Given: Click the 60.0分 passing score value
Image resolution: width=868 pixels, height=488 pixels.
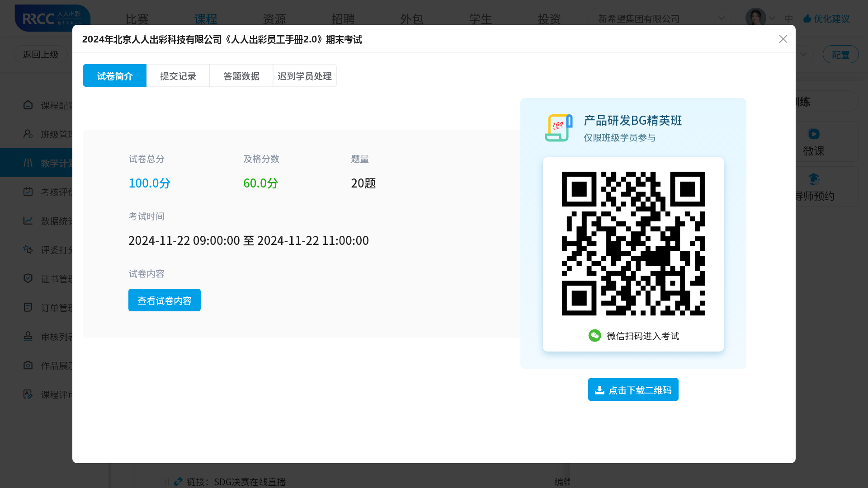Looking at the screenshot, I should [261, 183].
